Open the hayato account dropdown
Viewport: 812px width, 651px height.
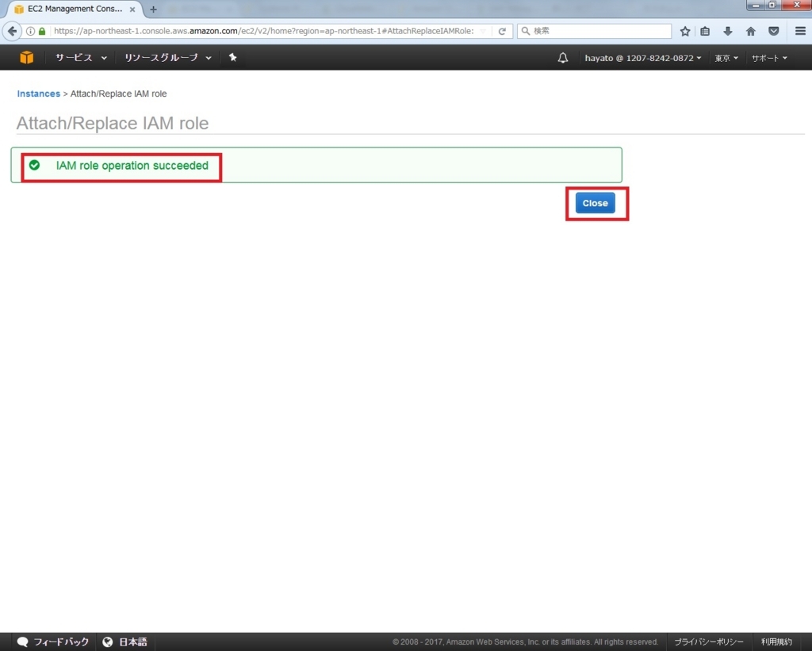642,58
